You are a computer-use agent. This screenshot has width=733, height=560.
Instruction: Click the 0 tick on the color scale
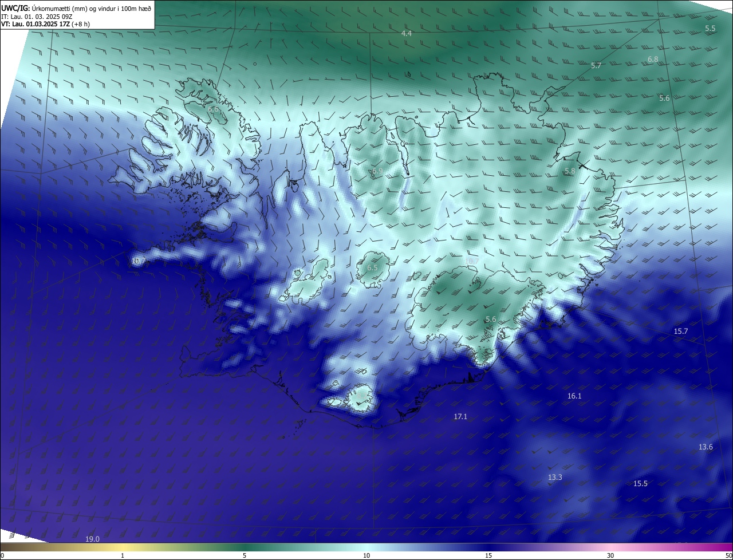[x=2, y=555]
